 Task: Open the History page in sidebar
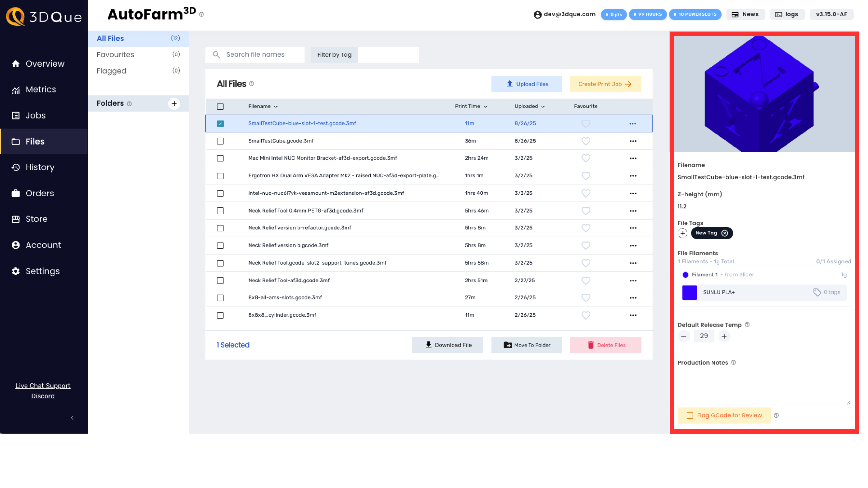[44, 167]
